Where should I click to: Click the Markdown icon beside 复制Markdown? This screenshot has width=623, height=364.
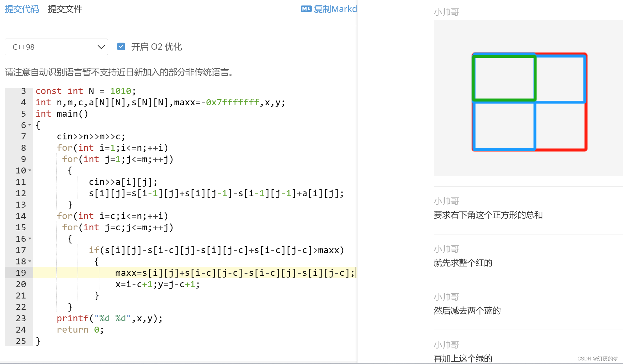[306, 9]
